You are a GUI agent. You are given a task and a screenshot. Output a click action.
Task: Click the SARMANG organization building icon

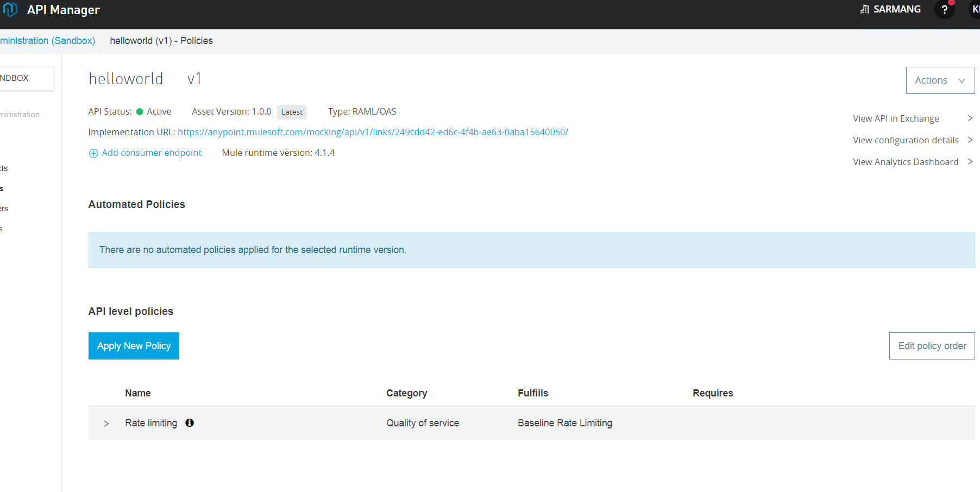[865, 9]
